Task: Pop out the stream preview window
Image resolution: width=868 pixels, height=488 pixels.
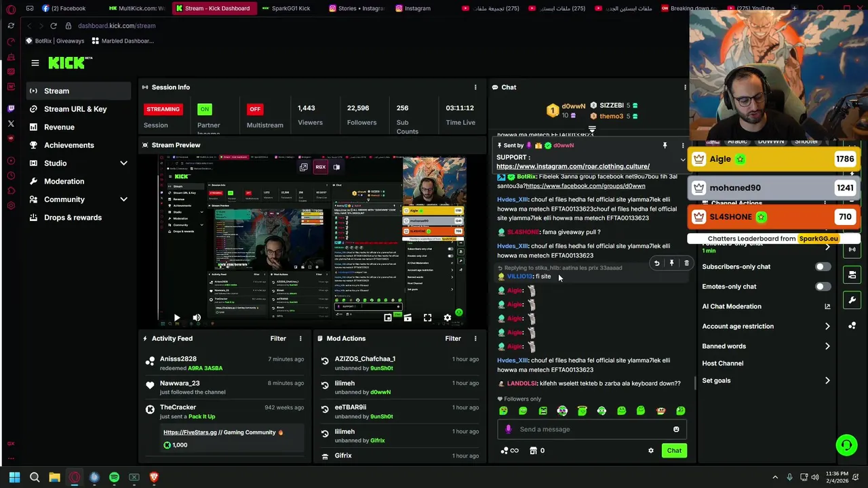Action: pyautogui.click(x=304, y=167)
